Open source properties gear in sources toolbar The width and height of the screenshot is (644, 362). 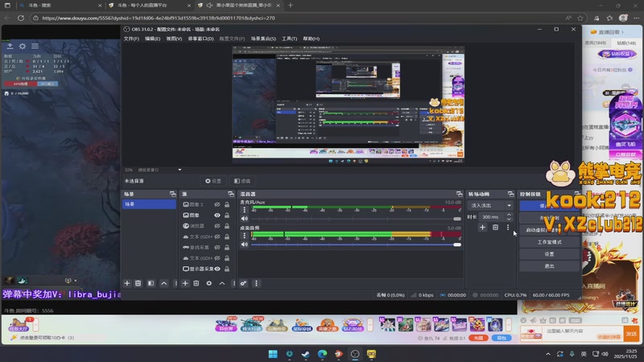209,283
